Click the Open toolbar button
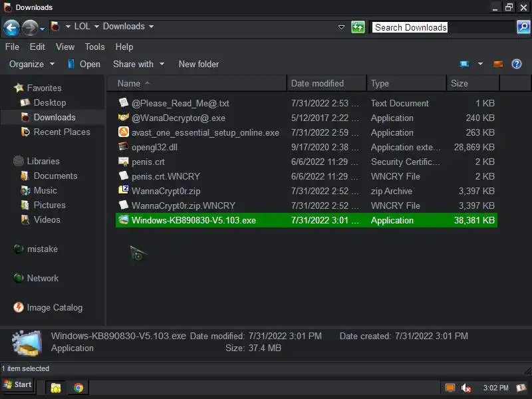 click(x=84, y=64)
